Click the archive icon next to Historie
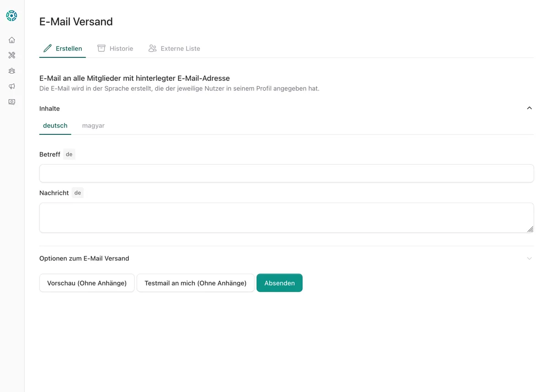Screen dimensions: 547x392 [x=101, y=48]
